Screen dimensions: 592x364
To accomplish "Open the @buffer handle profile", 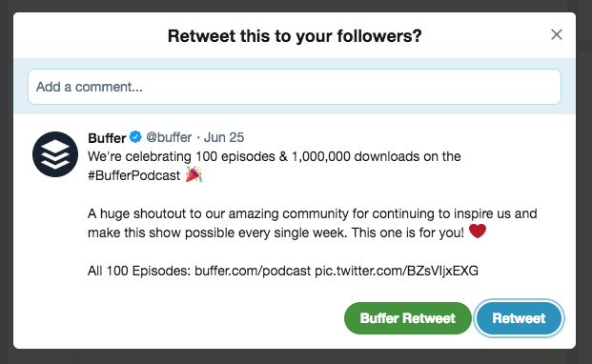I will (x=169, y=137).
